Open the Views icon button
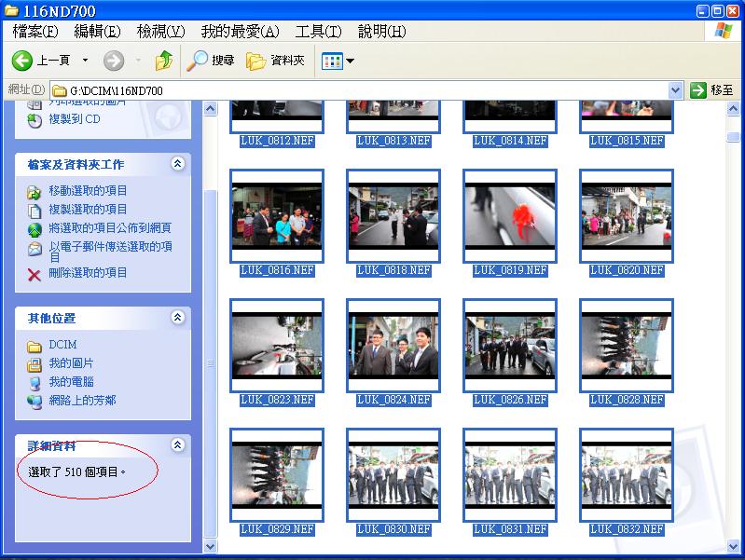 [332, 61]
